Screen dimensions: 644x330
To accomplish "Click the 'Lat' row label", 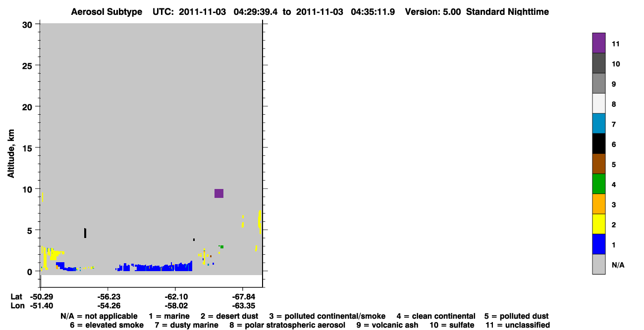I will (17, 297).
